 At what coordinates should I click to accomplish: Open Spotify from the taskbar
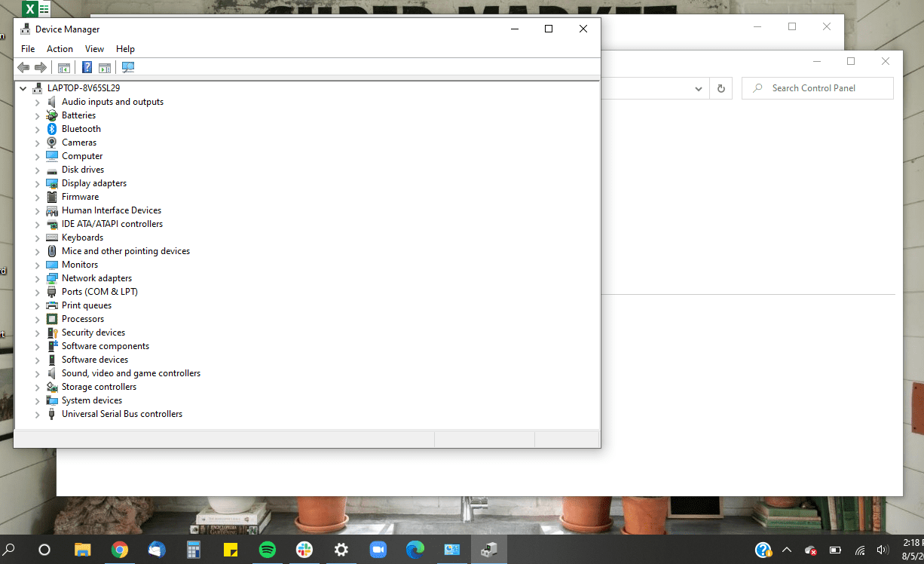point(267,550)
